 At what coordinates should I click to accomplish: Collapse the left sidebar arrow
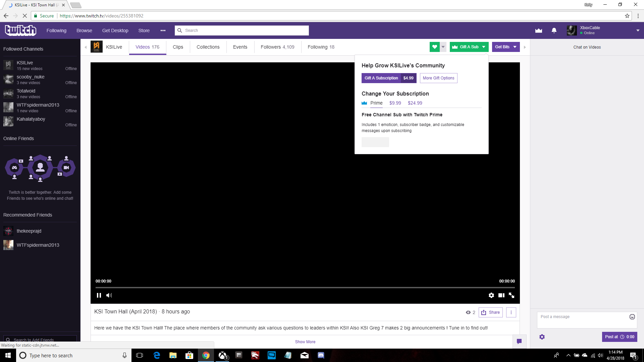[x=86, y=47]
